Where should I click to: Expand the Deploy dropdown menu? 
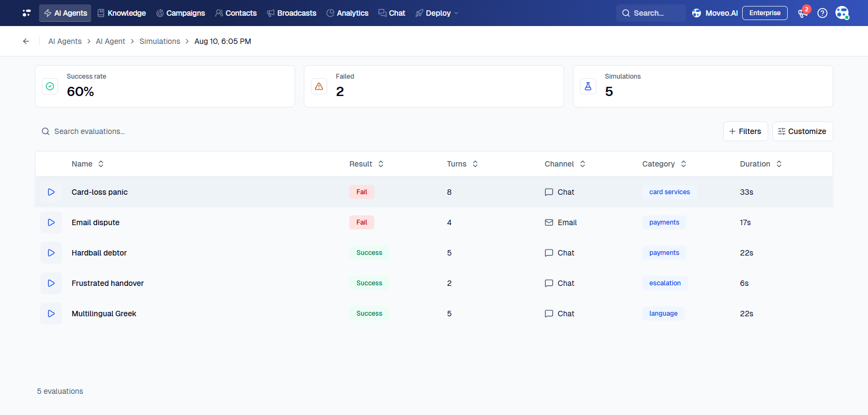437,13
